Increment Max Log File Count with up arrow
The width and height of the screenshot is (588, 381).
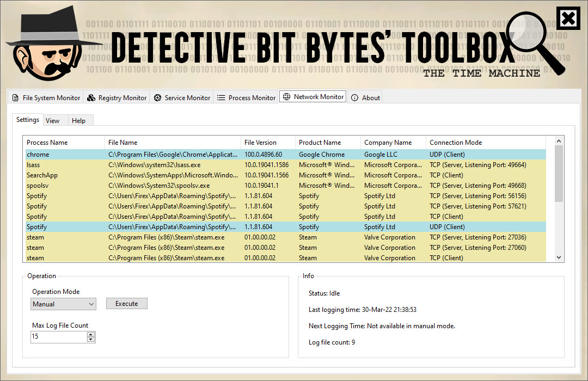[91, 334]
